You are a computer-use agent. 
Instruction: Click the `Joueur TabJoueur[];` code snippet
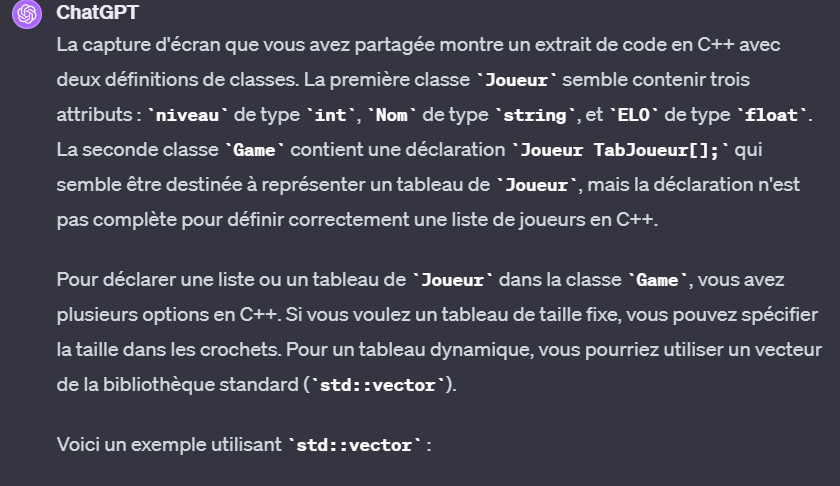tap(620, 150)
